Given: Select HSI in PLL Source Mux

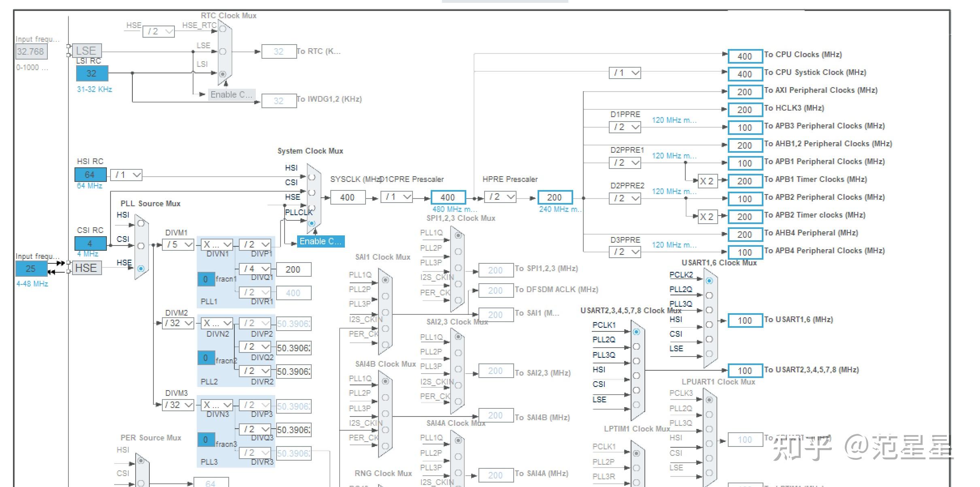Looking at the screenshot, I should (x=141, y=223).
